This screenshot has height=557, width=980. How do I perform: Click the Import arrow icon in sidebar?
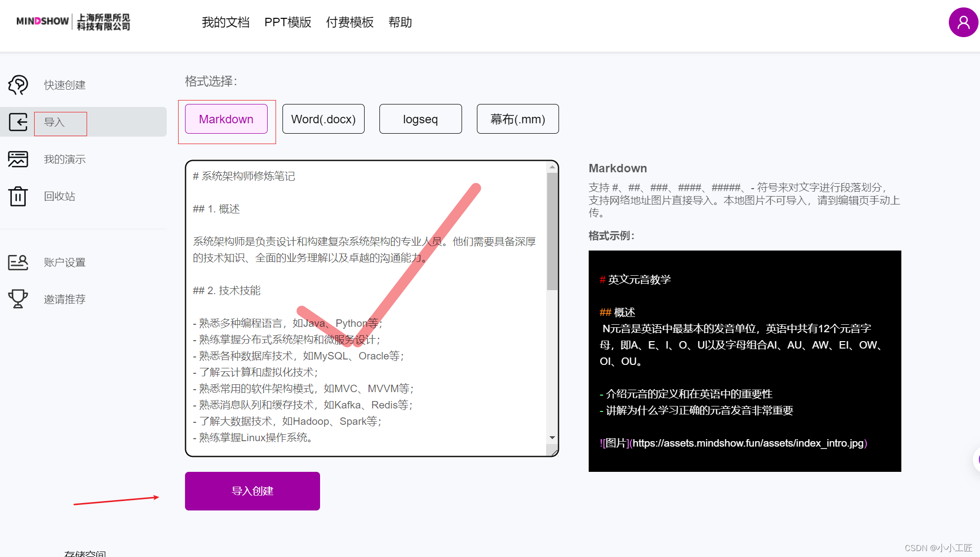[18, 122]
